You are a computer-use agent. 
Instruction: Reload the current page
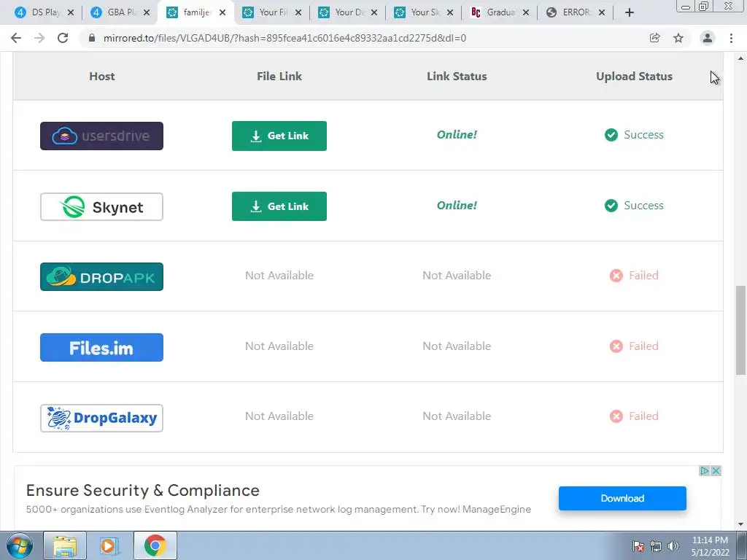tap(63, 38)
